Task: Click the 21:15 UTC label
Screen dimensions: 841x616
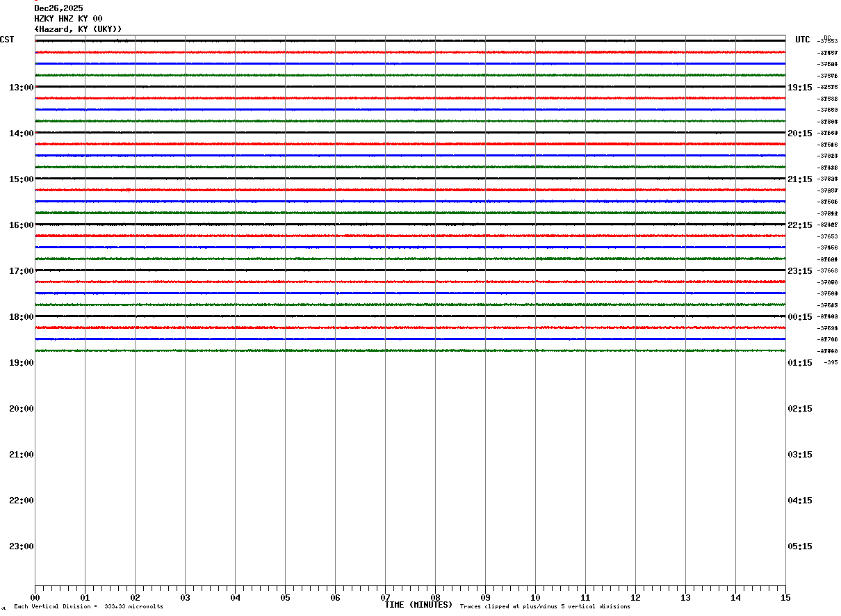Action: 800,179
